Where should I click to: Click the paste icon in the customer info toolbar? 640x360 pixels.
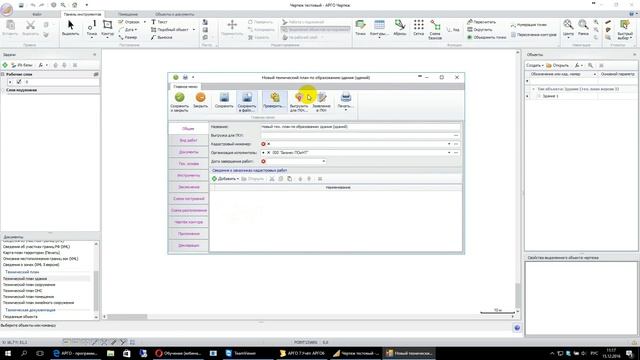pyautogui.click(x=289, y=179)
